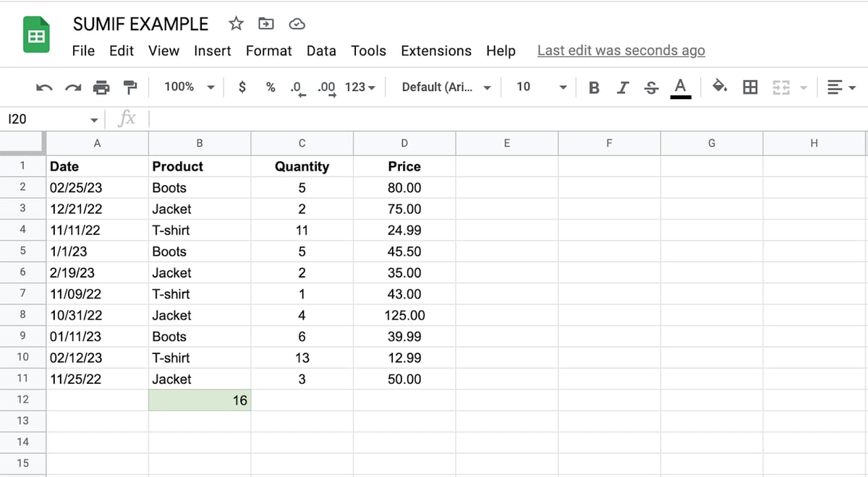Image resolution: width=868 pixels, height=477 pixels.
Task: Open the borders tool
Action: (751, 87)
